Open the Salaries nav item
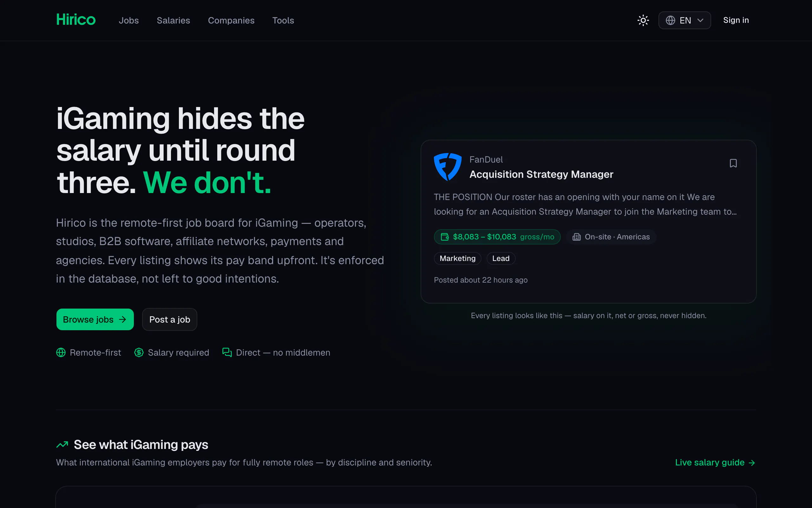The height and width of the screenshot is (508, 812). pos(174,21)
